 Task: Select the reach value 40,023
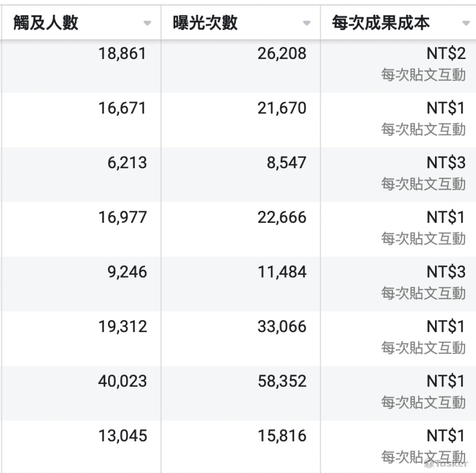click(122, 381)
